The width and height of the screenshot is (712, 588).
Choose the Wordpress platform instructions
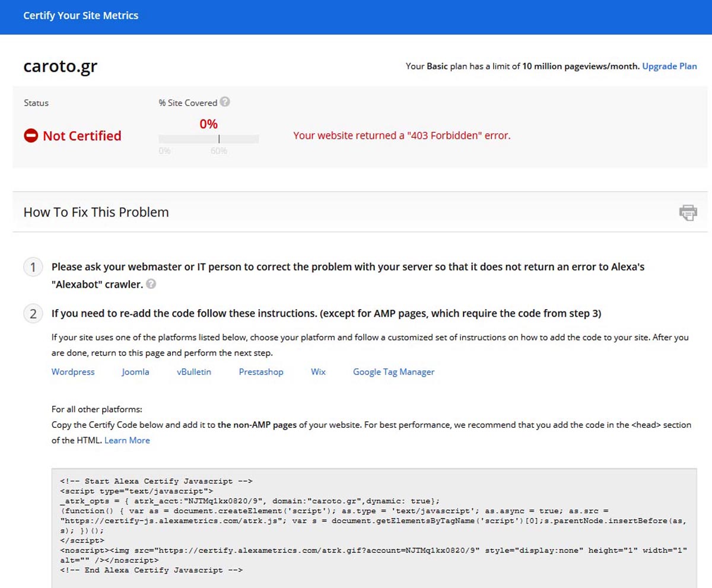pos(73,372)
